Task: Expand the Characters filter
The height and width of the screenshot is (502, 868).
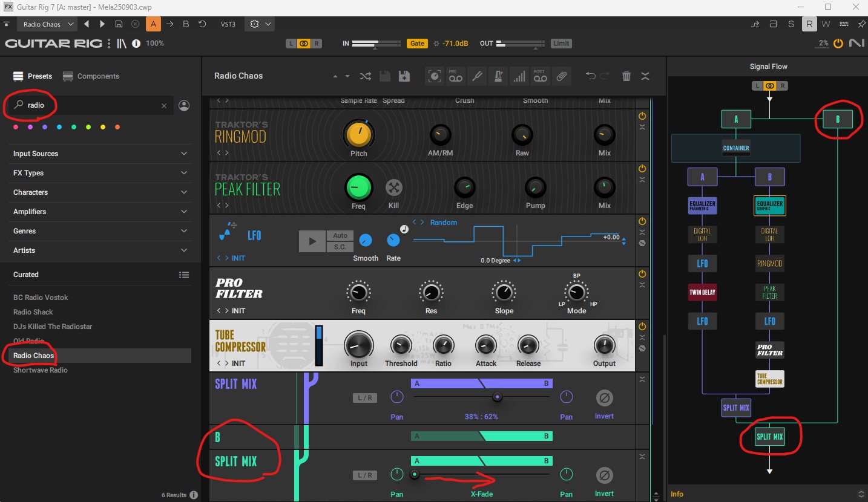Action: tap(100, 192)
